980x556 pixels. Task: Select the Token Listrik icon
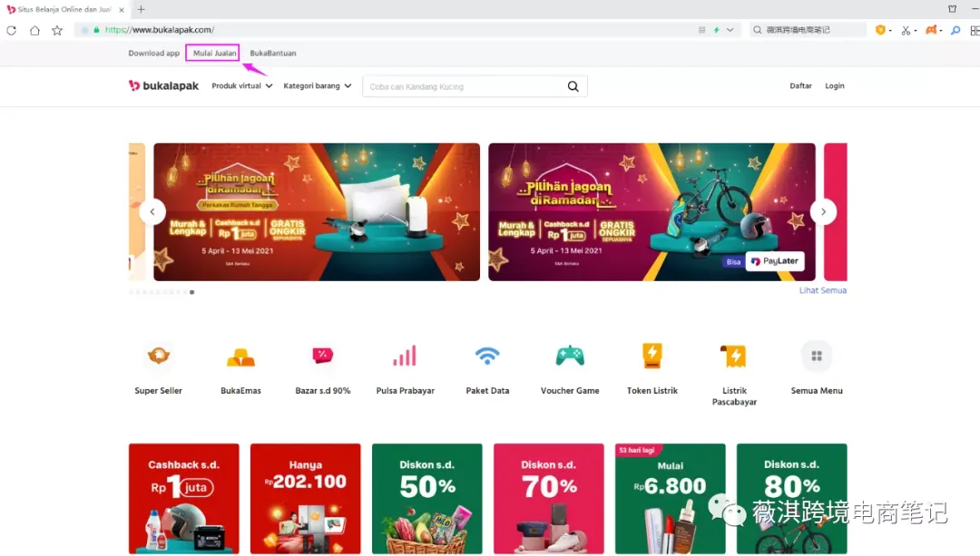coord(652,356)
